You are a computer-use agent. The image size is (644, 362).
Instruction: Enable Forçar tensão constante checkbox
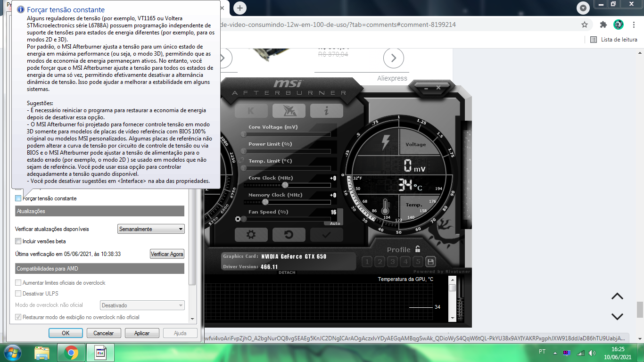click(x=18, y=198)
